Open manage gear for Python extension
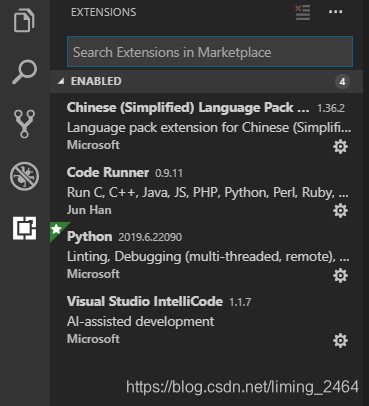Screen dimensions: 369x406 pos(340,275)
